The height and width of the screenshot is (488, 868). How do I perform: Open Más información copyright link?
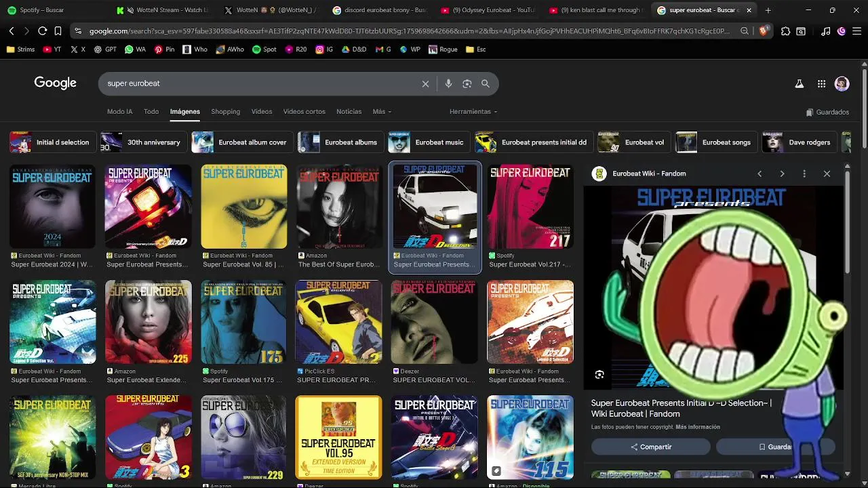pyautogui.click(x=698, y=427)
